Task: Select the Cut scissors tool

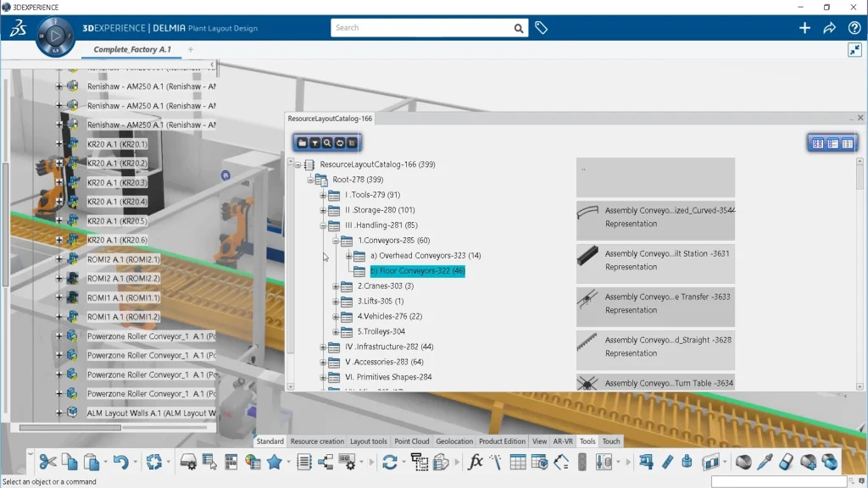Action: coord(47,462)
